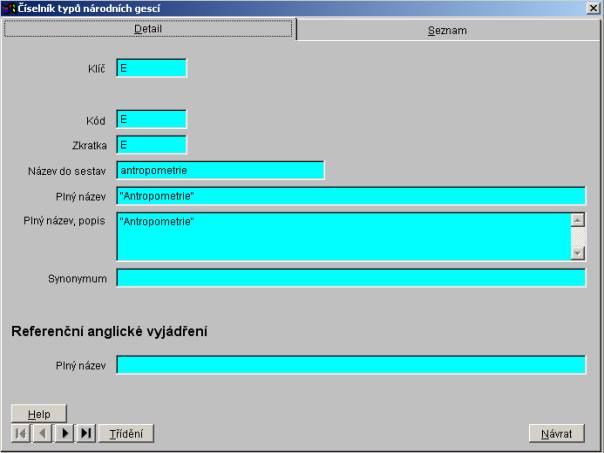The width and height of the screenshot is (604, 453).
Task: Click the Název do sestav field
Action: tap(220, 171)
